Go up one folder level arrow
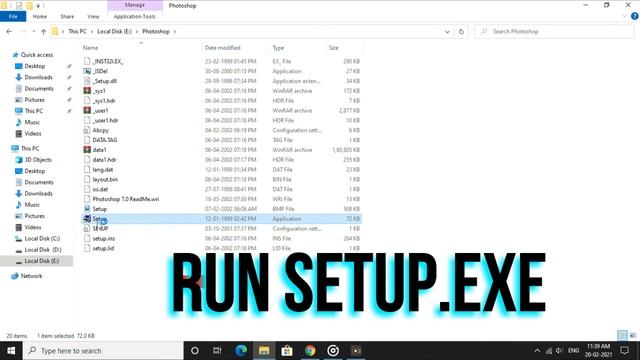The image size is (640, 360). (x=43, y=31)
